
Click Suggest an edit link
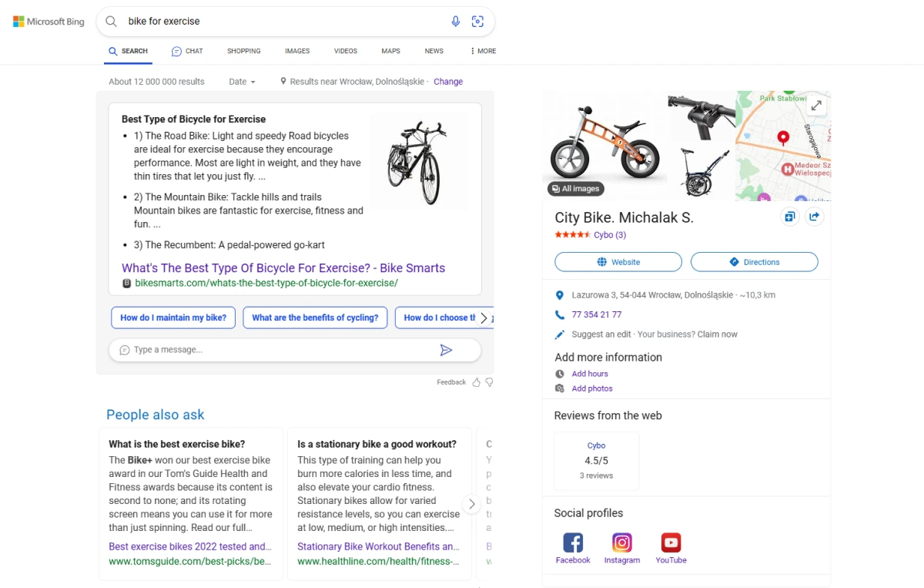pyautogui.click(x=602, y=334)
